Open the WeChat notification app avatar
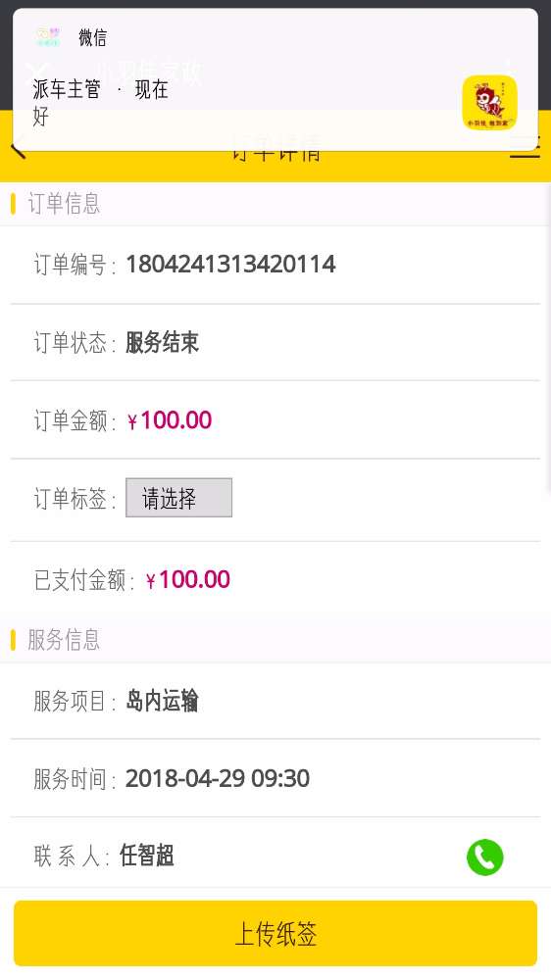This screenshot has height=980, width=551. point(489,103)
